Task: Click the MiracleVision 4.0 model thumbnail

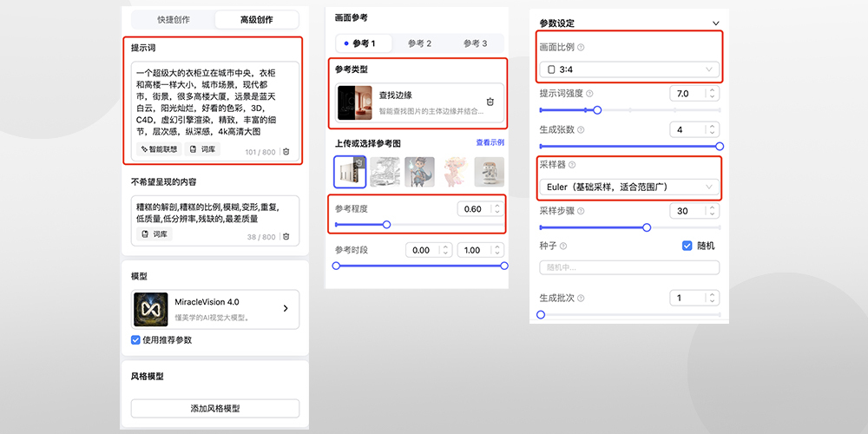Action: point(150,309)
